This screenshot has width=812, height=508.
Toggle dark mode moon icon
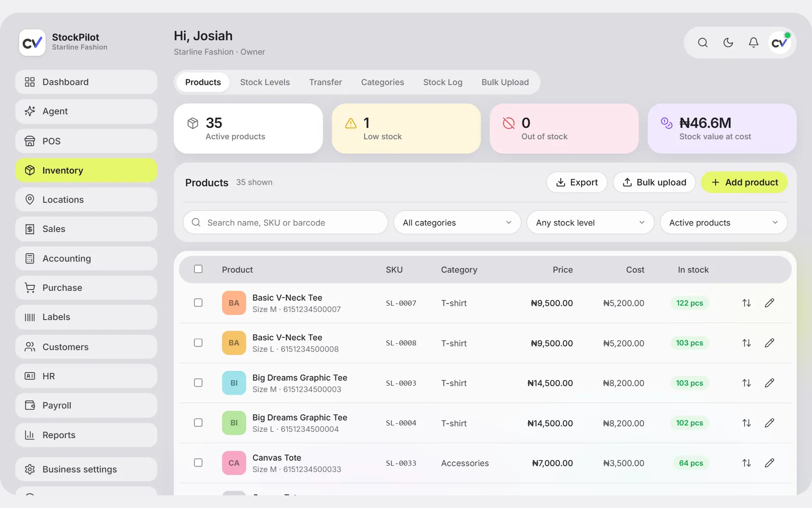coord(728,43)
